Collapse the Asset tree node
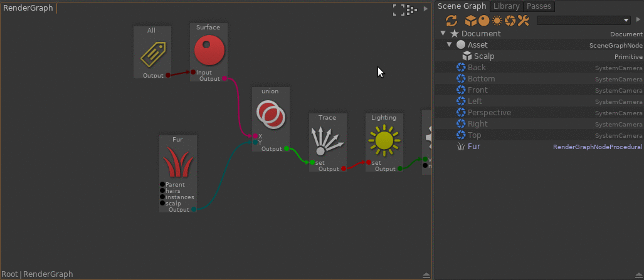 [450, 45]
